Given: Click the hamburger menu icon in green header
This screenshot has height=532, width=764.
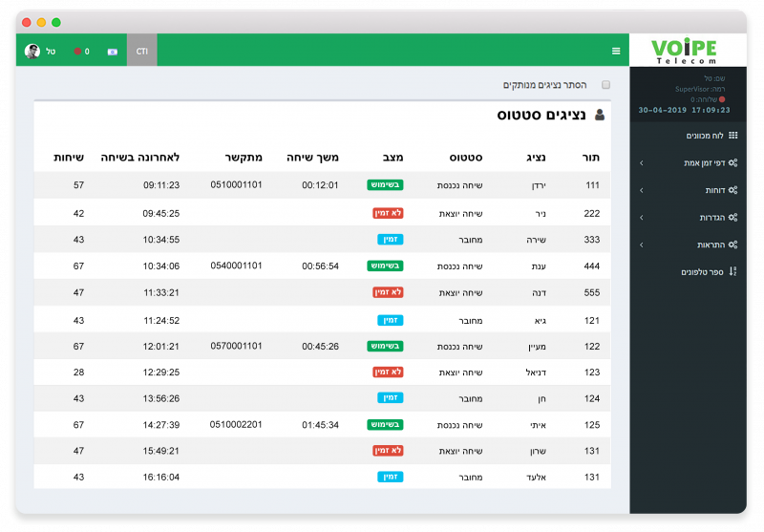Looking at the screenshot, I should (616, 51).
